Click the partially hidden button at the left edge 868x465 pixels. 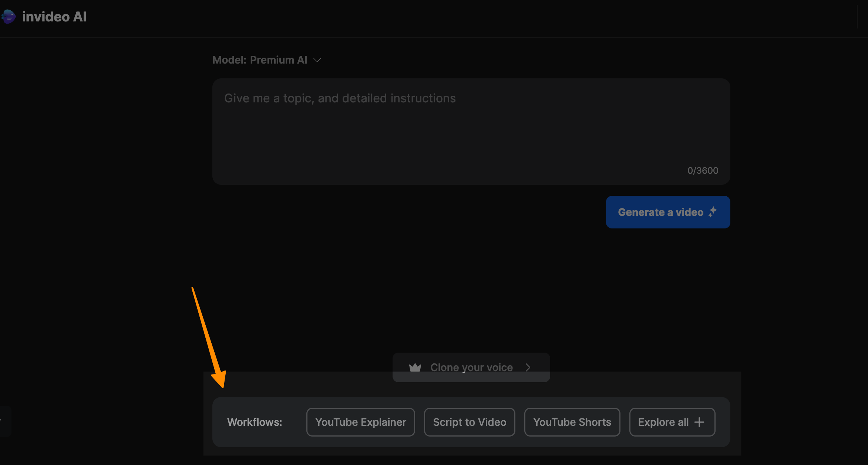(x=4, y=421)
